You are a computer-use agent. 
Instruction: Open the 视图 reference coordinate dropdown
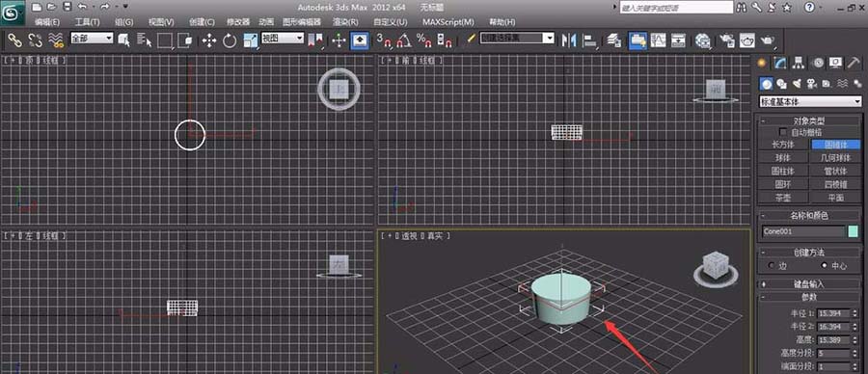click(x=283, y=38)
